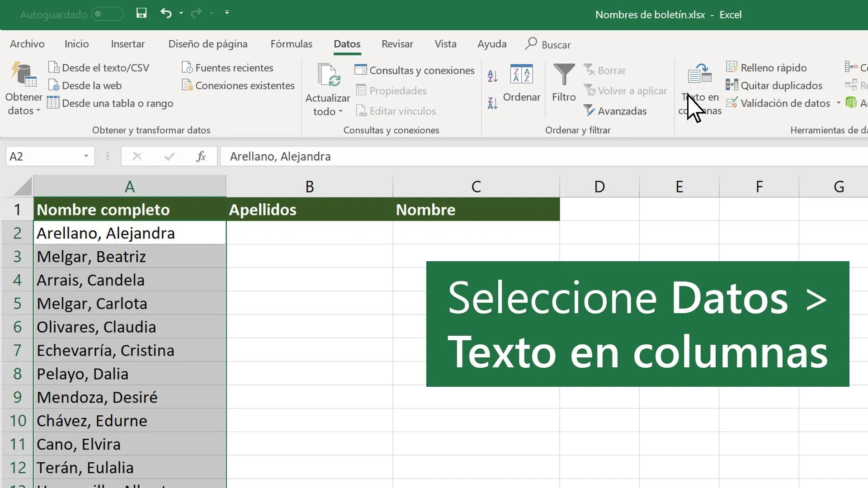Open the Insertar ribbon tab
This screenshot has width=868, height=488.
click(127, 44)
